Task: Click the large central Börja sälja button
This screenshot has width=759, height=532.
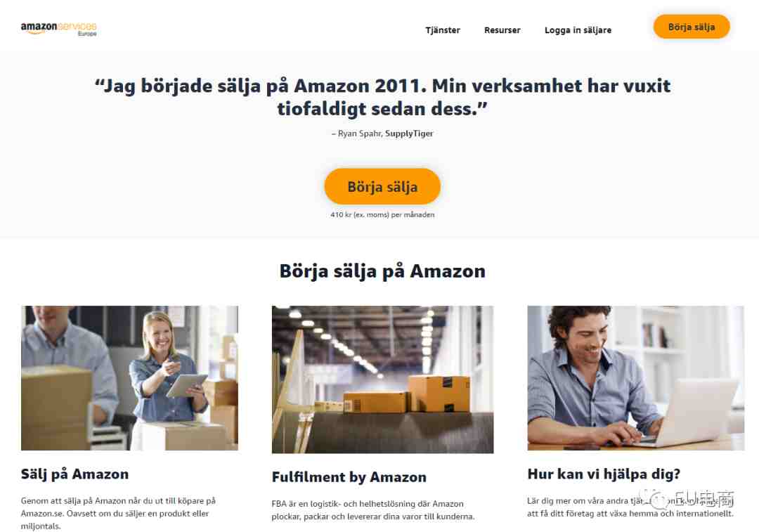Action: (x=382, y=186)
